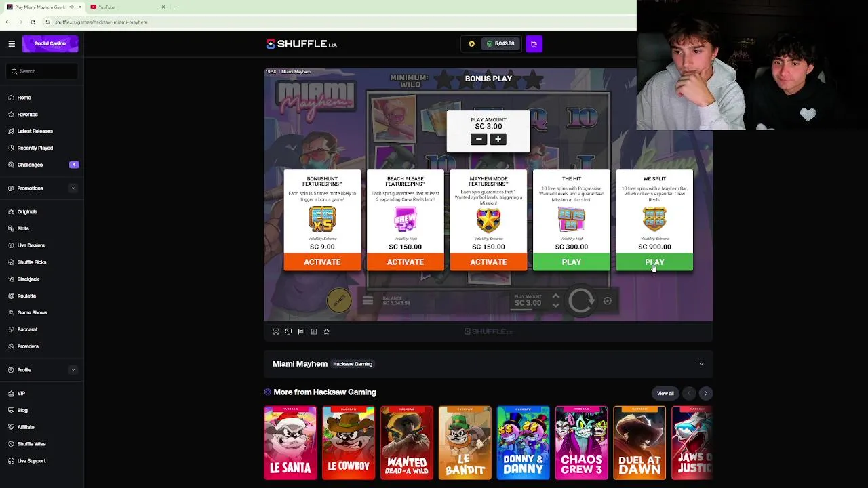Click the 5,043.58 balance display
This screenshot has height=488, width=868.
501,43
